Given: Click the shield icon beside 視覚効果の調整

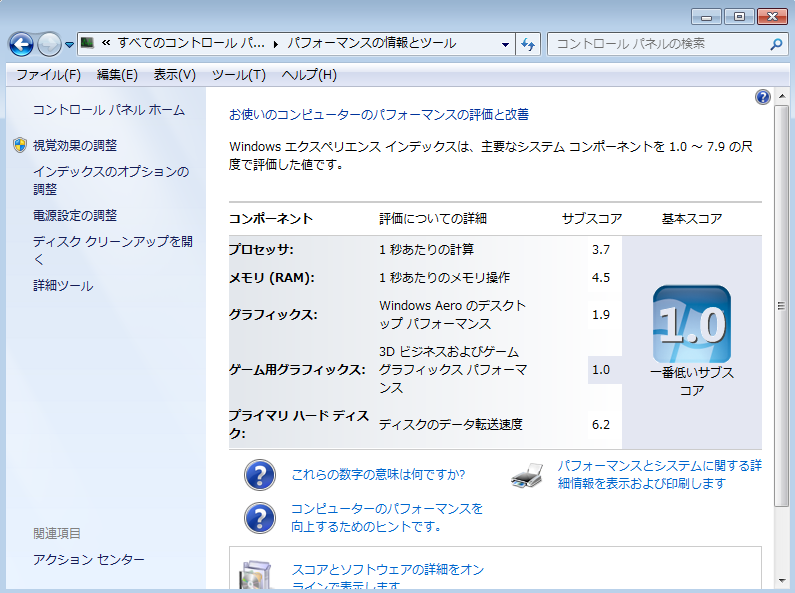Looking at the screenshot, I should tap(20, 145).
